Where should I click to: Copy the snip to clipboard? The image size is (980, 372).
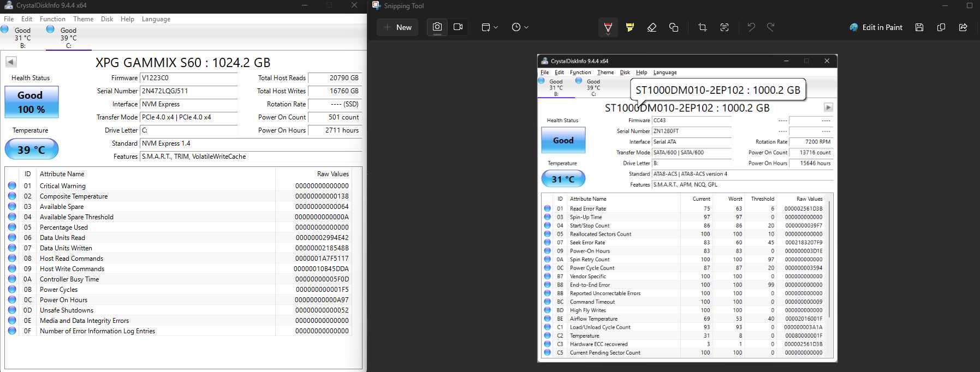coord(941,27)
